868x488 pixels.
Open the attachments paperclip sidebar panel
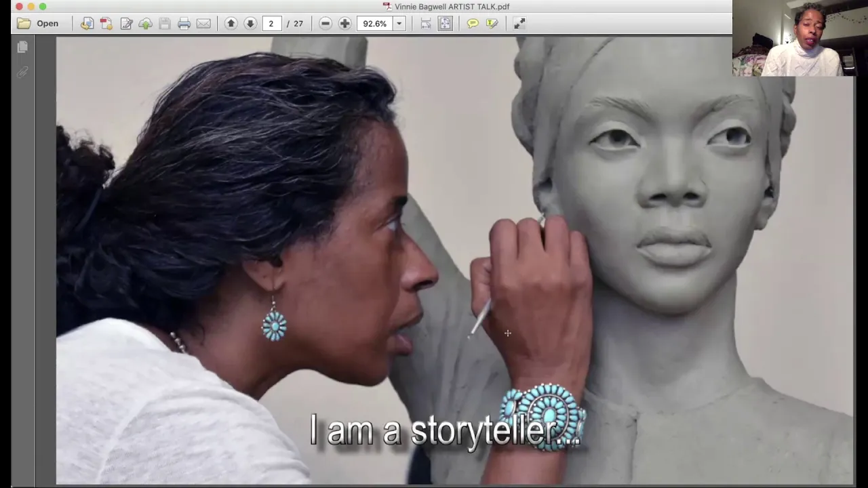tap(22, 72)
